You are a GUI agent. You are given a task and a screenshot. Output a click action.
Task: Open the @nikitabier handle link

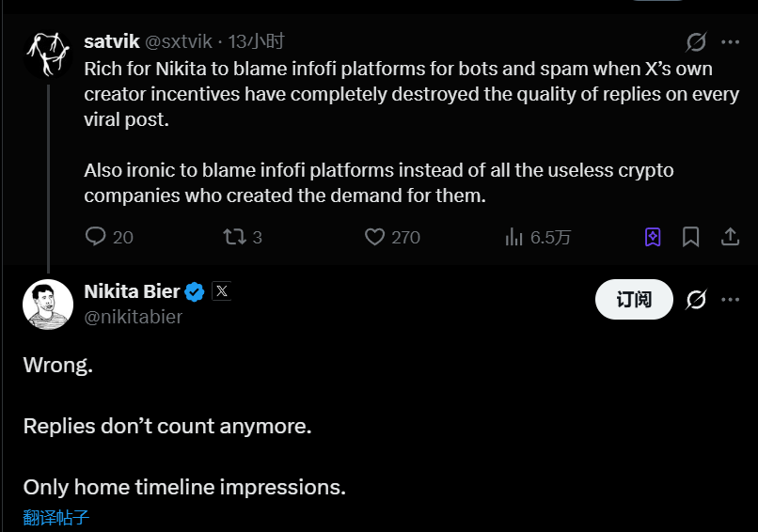pos(133,317)
